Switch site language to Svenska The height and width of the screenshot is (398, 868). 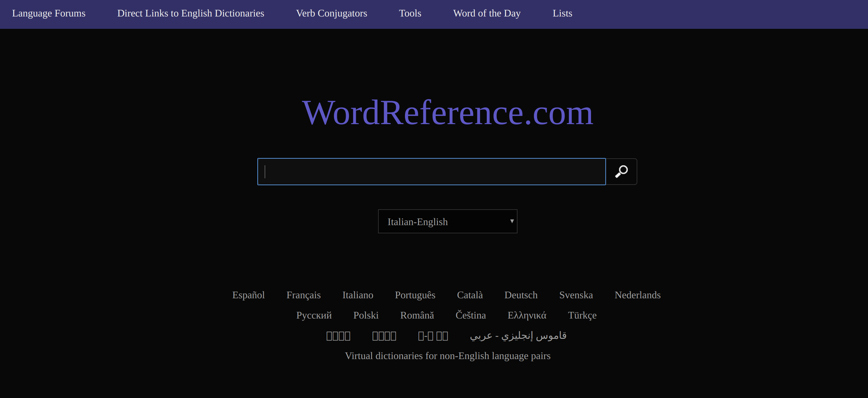[x=576, y=295]
